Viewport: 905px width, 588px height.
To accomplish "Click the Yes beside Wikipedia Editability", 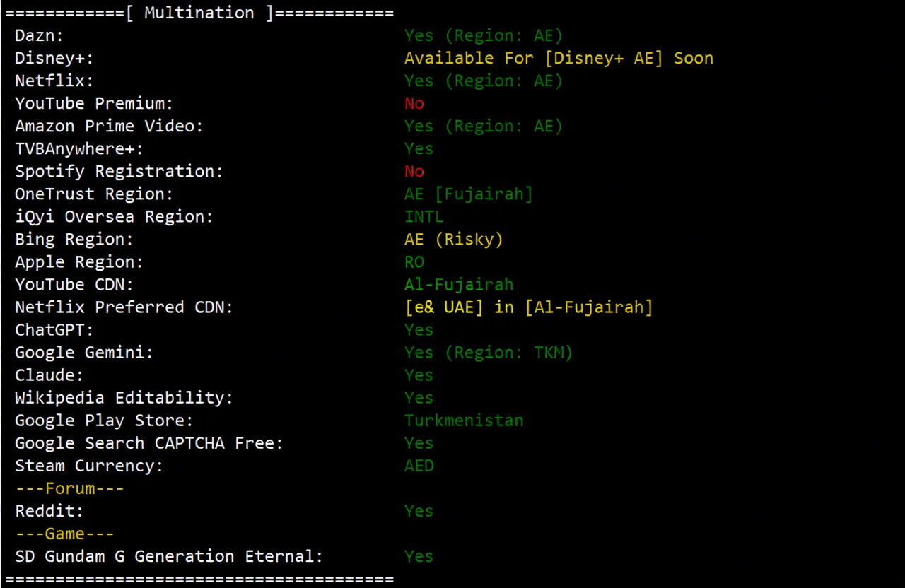I will (419, 397).
